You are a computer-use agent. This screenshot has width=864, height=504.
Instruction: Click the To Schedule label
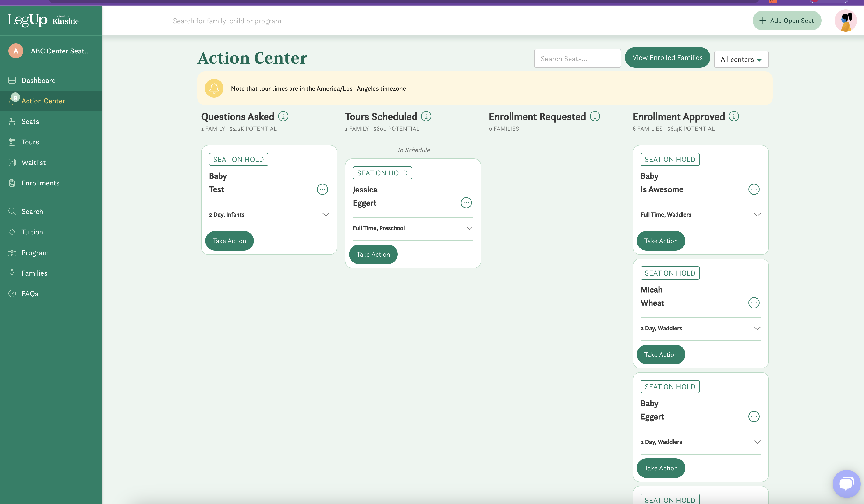pos(413,150)
